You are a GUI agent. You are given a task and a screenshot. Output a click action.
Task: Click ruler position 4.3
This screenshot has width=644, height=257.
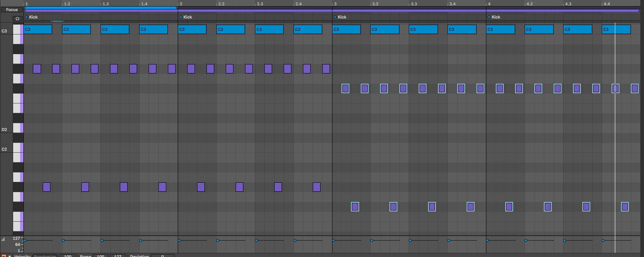[568, 4]
